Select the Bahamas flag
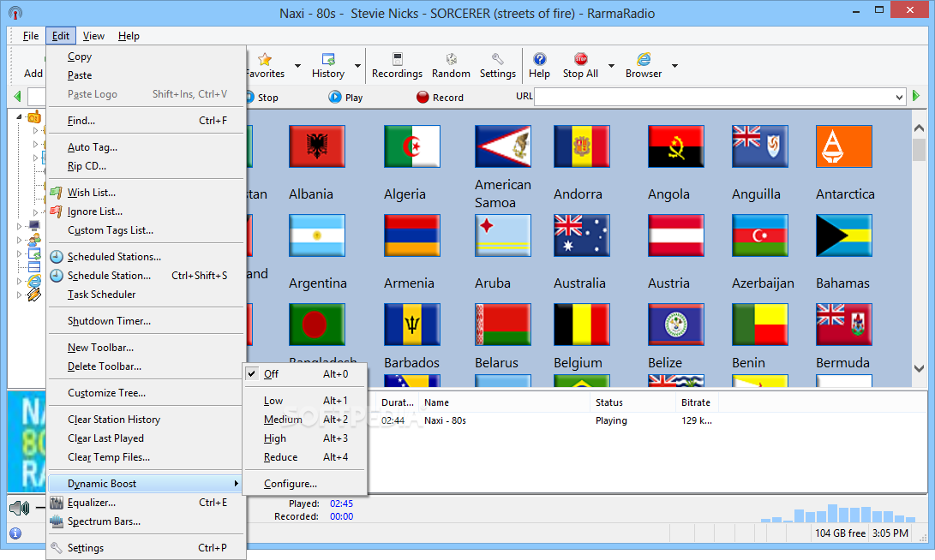 click(844, 235)
